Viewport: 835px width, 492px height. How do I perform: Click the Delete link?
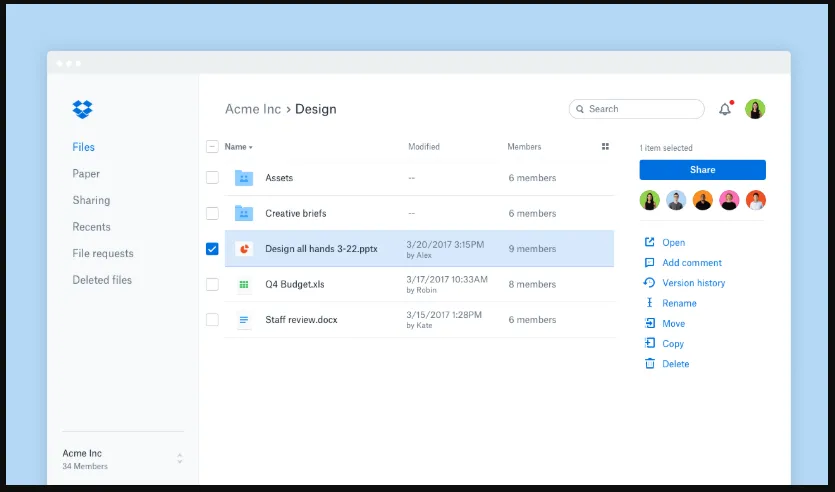tap(676, 364)
